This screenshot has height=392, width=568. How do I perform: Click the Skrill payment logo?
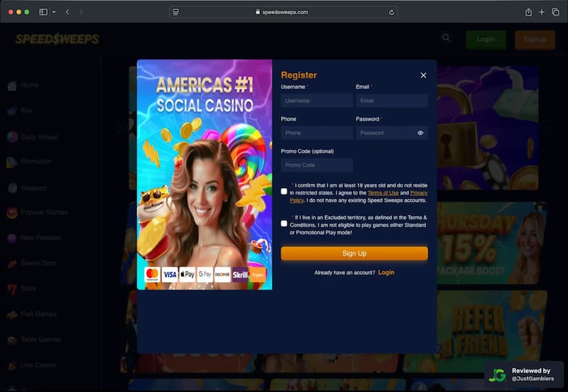coord(240,275)
